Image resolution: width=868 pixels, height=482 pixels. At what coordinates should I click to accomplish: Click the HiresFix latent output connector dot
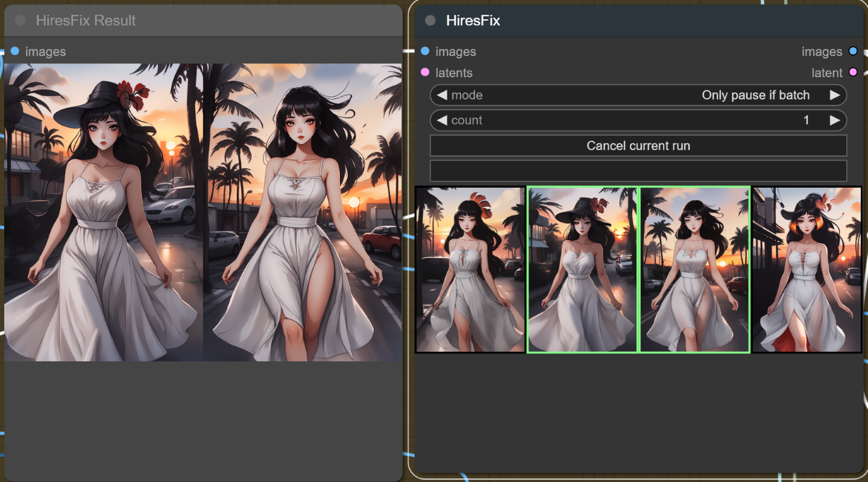click(x=853, y=72)
